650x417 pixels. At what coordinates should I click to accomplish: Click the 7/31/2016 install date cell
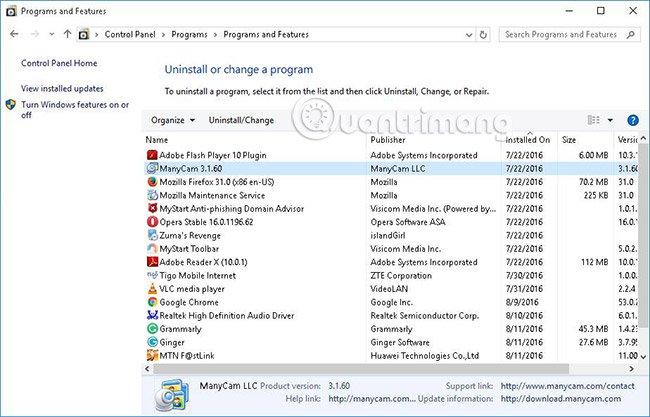coord(524,289)
